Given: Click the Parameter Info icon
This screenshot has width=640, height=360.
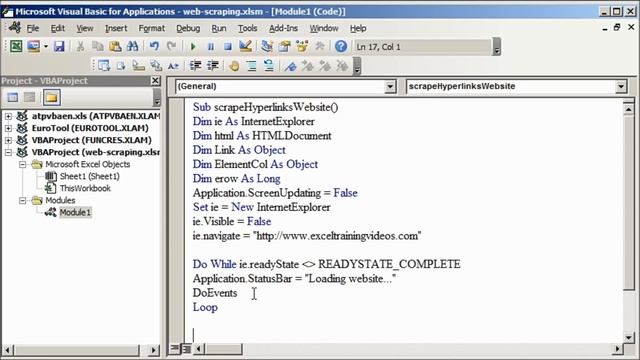Looking at the screenshot, I should (x=156, y=65).
